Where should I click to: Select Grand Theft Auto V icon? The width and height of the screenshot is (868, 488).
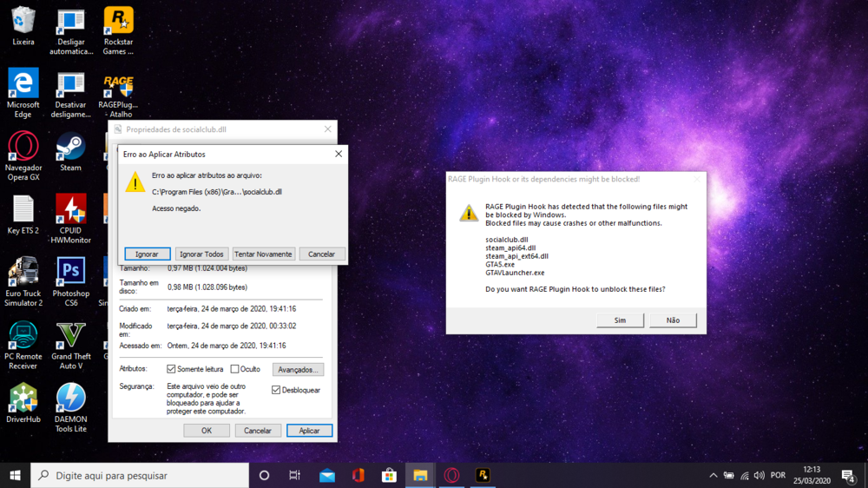point(71,345)
